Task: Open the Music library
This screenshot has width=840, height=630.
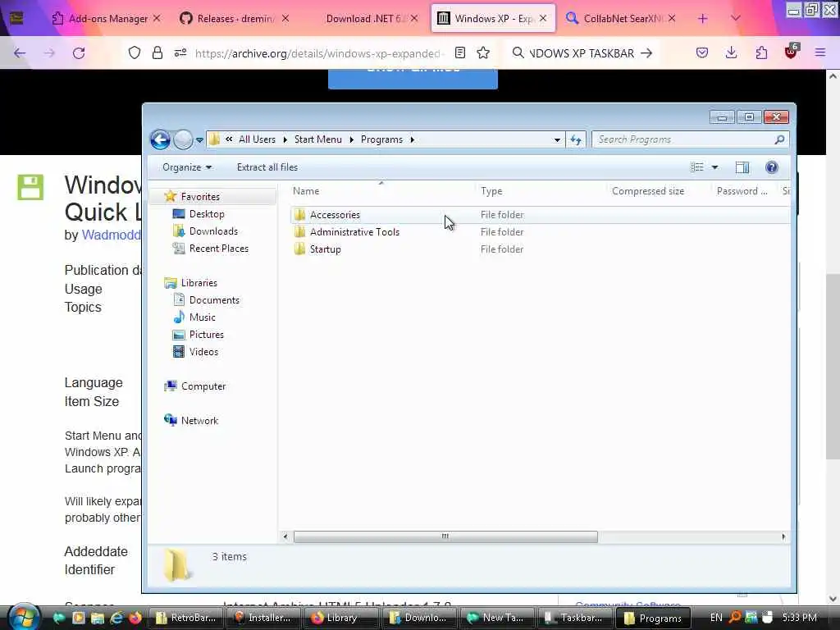Action: 202,317
